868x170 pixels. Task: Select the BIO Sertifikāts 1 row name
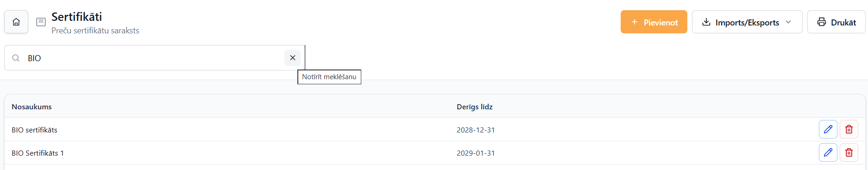click(x=38, y=153)
